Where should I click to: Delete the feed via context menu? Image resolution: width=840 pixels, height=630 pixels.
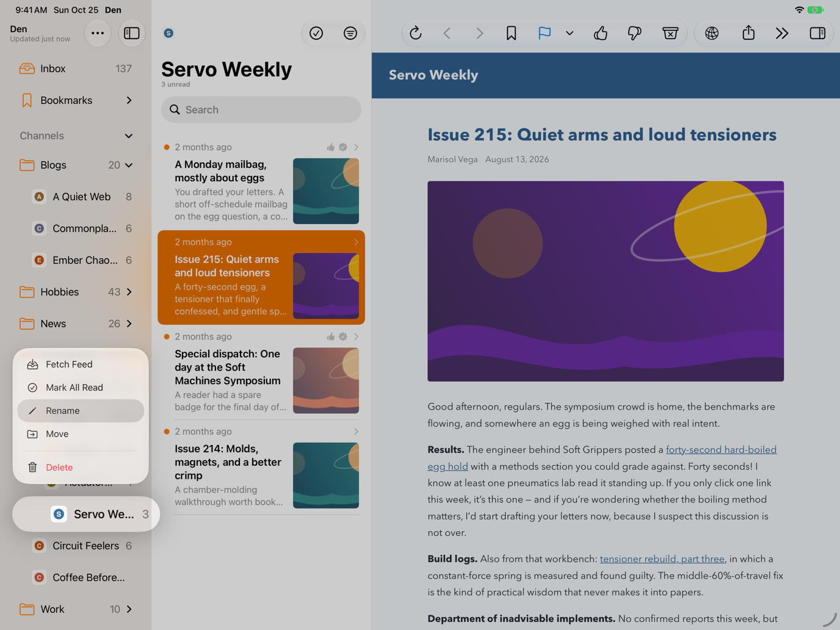pos(81,468)
